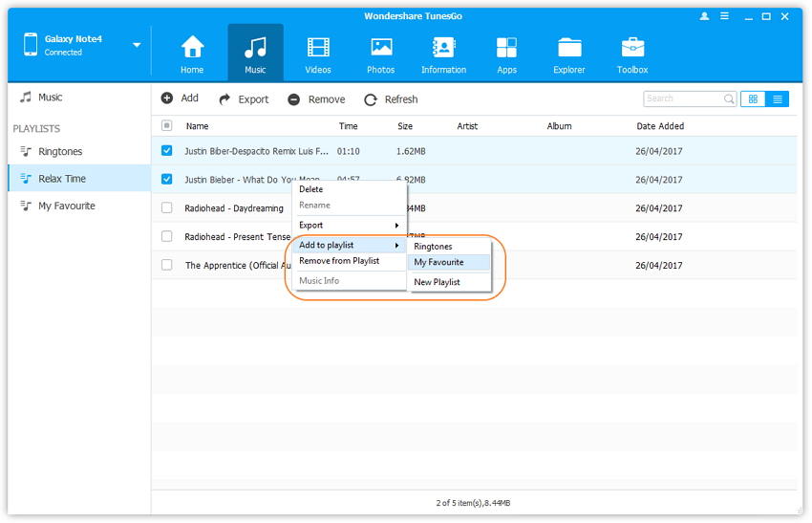The height and width of the screenshot is (523, 812).
Task: Expand the Galaxy Note4 device dropdown
Action: 137,45
